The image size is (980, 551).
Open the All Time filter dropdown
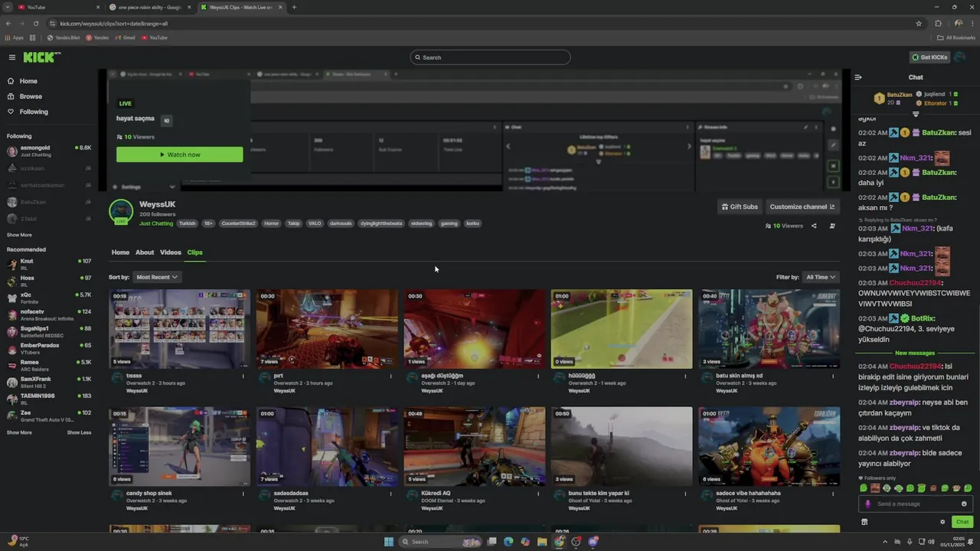tap(821, 277)
